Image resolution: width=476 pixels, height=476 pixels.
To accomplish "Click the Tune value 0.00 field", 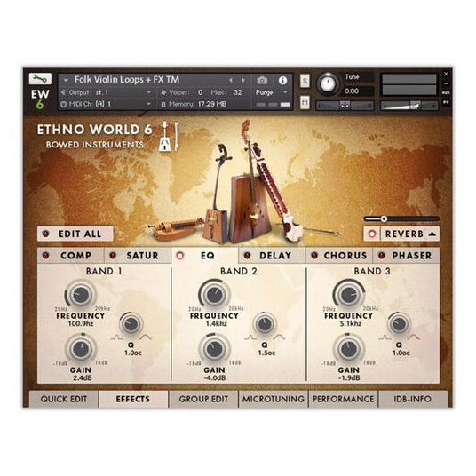I will tap(358, 91).
